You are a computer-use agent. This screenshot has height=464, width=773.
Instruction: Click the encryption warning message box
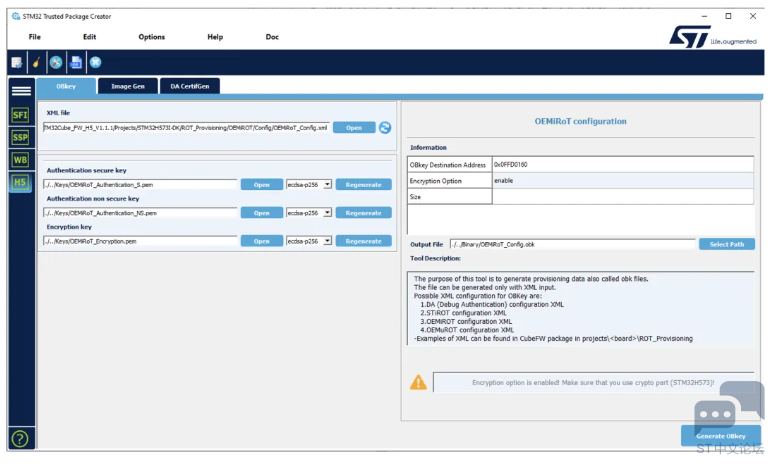[x=594, y=382]
